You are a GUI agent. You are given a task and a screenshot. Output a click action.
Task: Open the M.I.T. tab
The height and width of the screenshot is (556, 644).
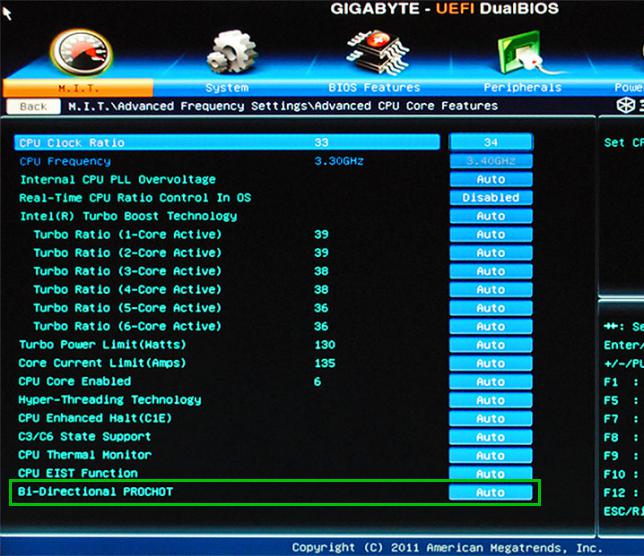tap(78, 88)
